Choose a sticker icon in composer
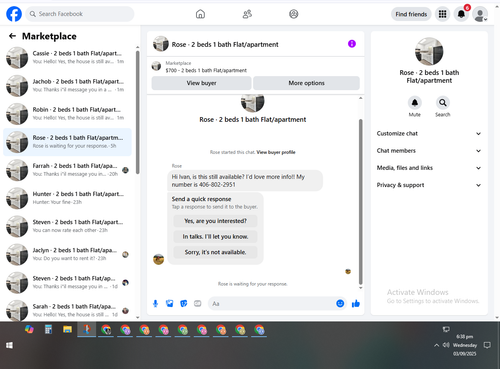This screenshot has height=369, width=500. tap(184, 303)
